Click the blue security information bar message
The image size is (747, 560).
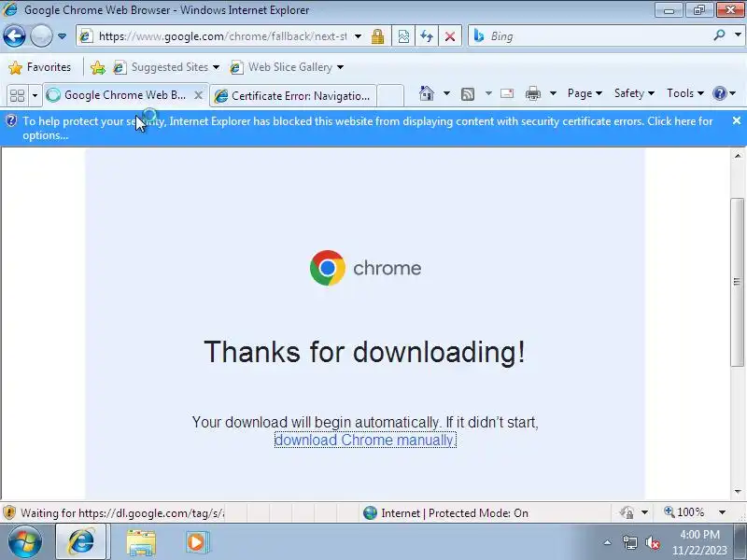pos(367,128)
